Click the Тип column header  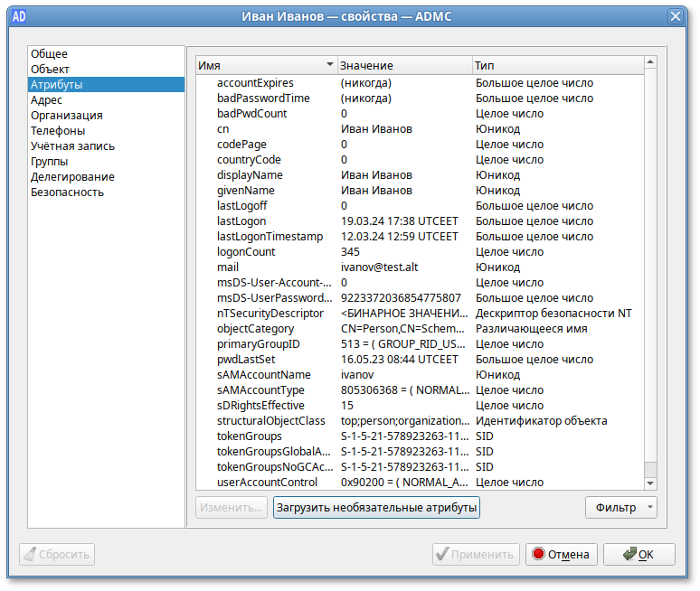point(555,66)
